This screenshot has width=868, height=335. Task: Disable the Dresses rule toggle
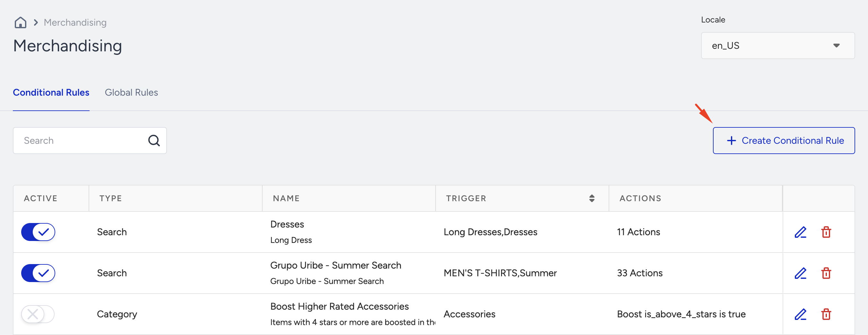point(38,232)
